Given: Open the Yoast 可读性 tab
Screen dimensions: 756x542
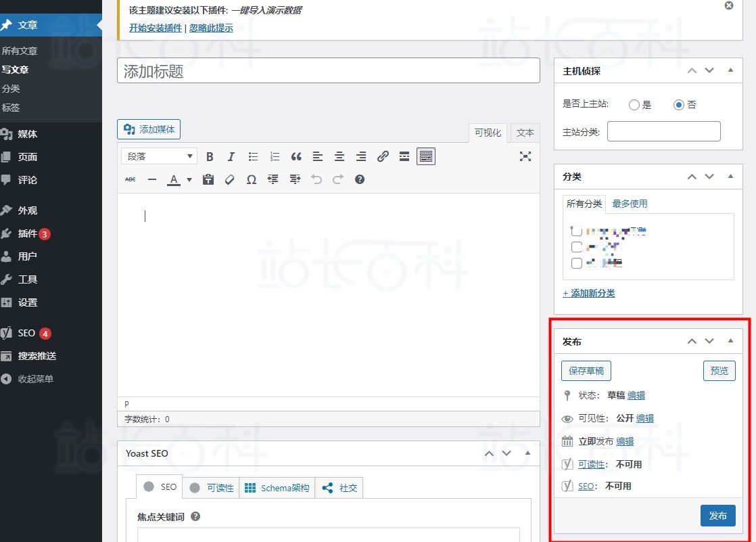Looking at the screenshot, I should coord(212,488).
